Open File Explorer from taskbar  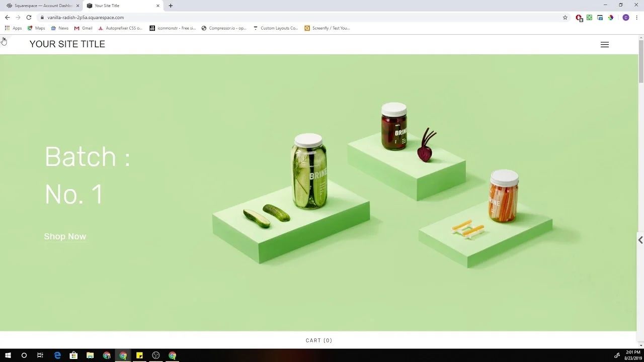pos(90,355)
